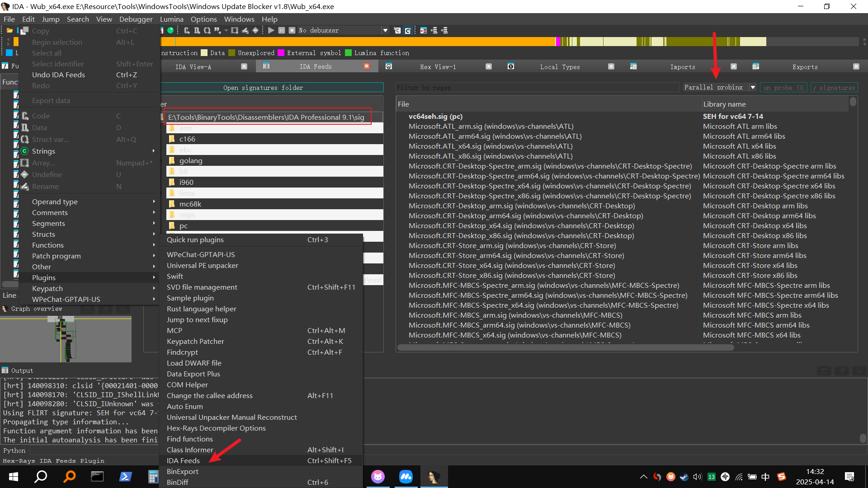
Task: Click the open file folder icon
Action: [x=9, y=30]
